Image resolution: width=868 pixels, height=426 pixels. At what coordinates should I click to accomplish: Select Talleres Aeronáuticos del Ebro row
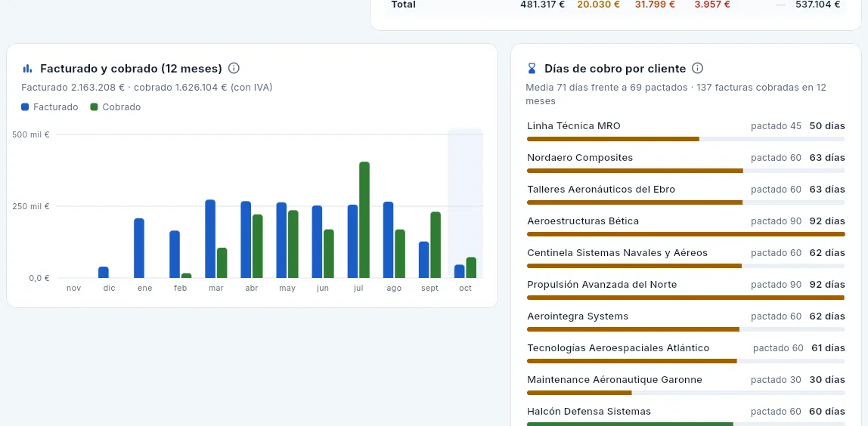[686, 195]
